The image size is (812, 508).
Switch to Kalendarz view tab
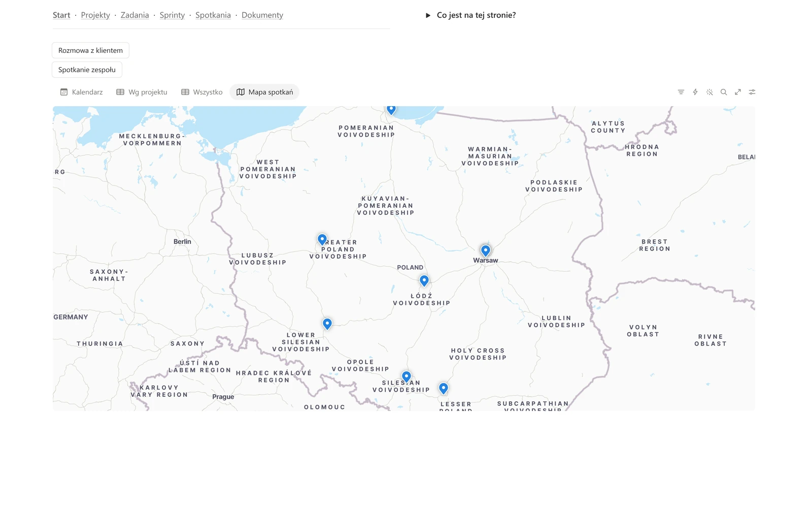82,92
